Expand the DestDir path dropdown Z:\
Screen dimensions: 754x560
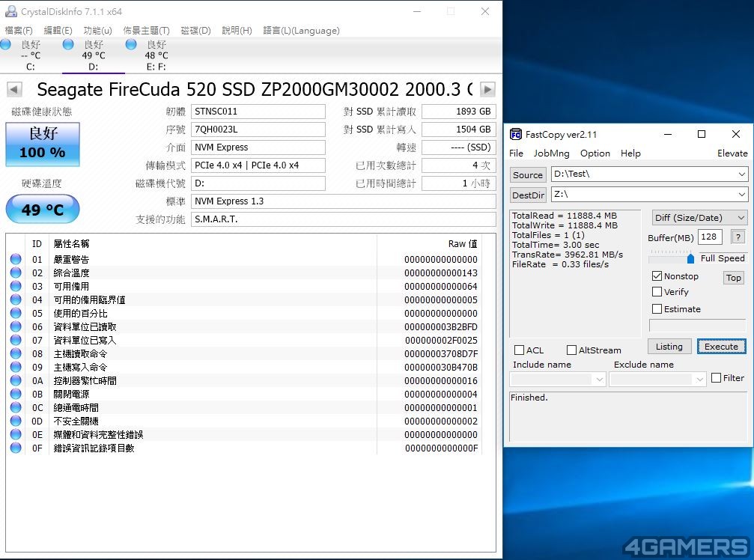click(742, 194)
